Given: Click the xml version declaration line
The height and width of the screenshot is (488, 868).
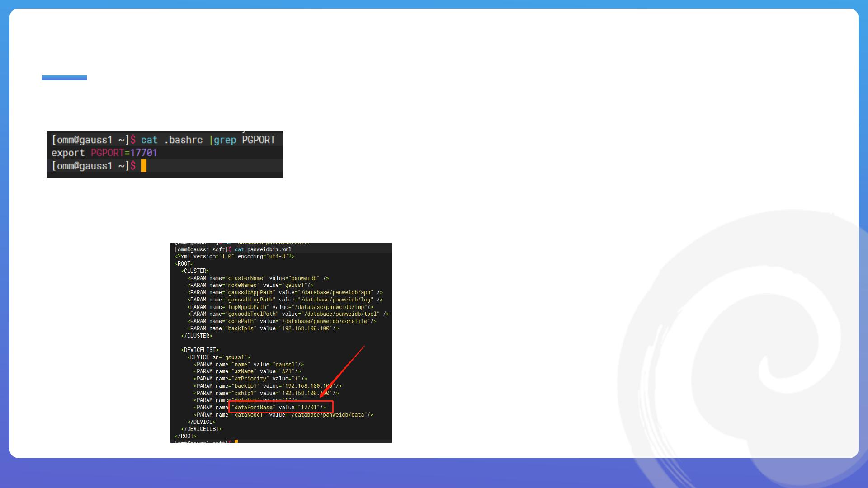Looking at the screenshot, I should coord(235,256).
